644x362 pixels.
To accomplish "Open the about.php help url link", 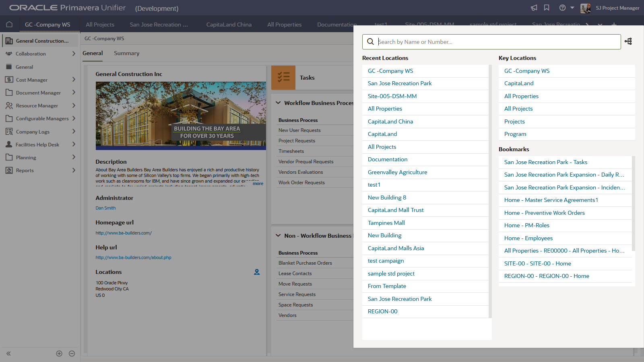I will pos(133,257).
